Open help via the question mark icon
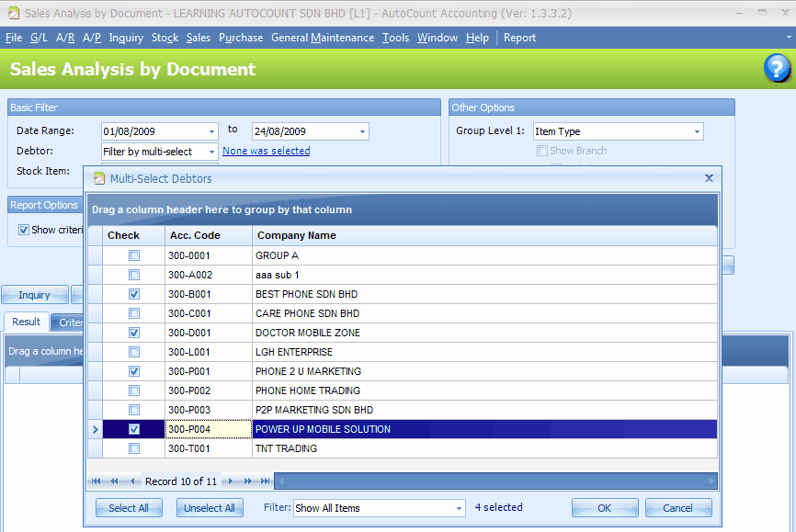 pyautogui.click(x=777, y=69)
